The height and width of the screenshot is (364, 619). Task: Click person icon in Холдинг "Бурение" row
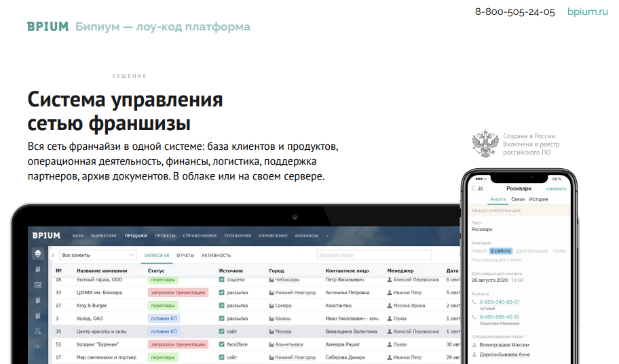[x=390, y=344]
